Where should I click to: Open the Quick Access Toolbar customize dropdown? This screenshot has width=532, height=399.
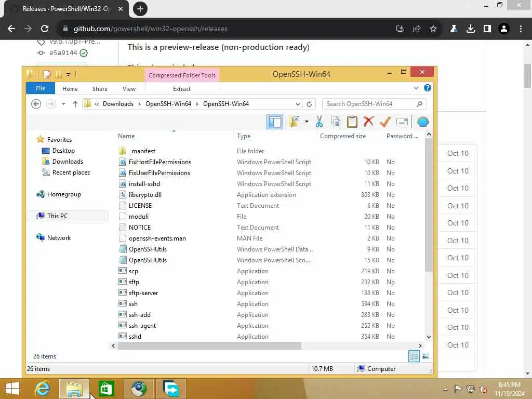68,74
